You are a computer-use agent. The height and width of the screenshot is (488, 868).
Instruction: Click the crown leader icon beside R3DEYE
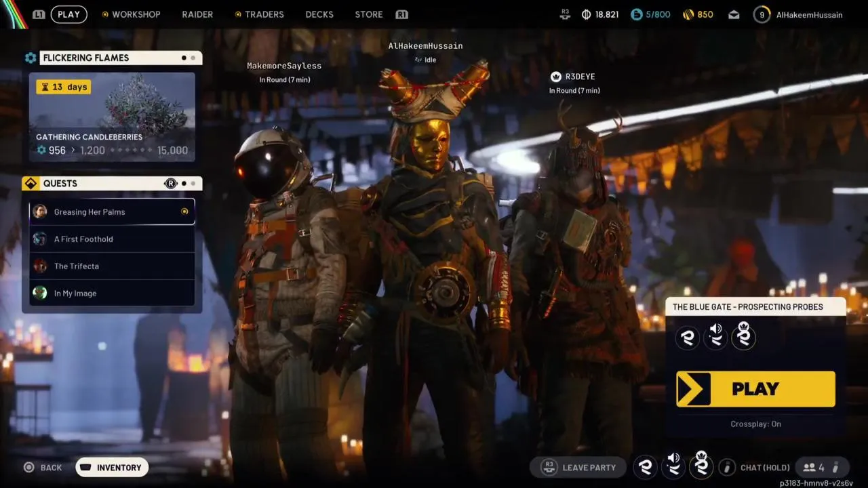(556, 77)
